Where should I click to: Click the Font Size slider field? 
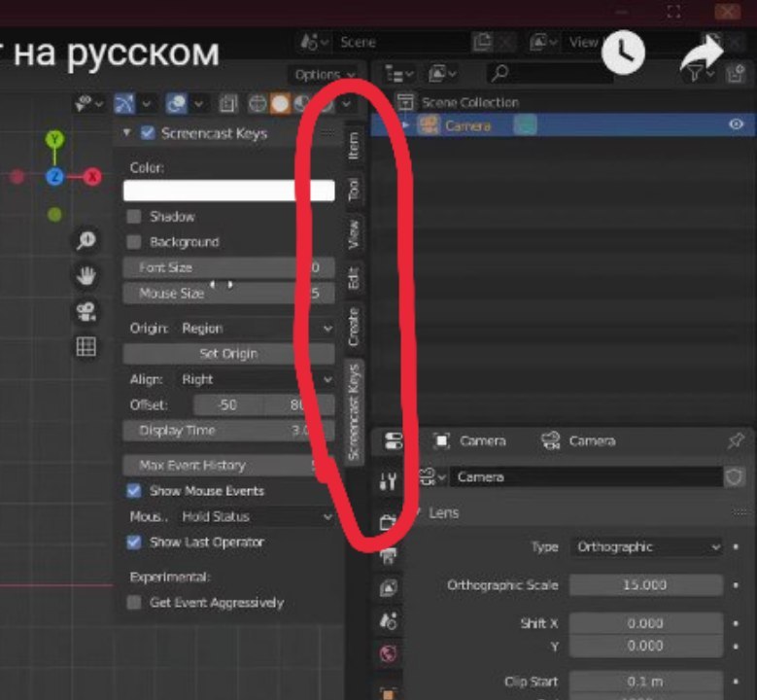pos(228,267)
